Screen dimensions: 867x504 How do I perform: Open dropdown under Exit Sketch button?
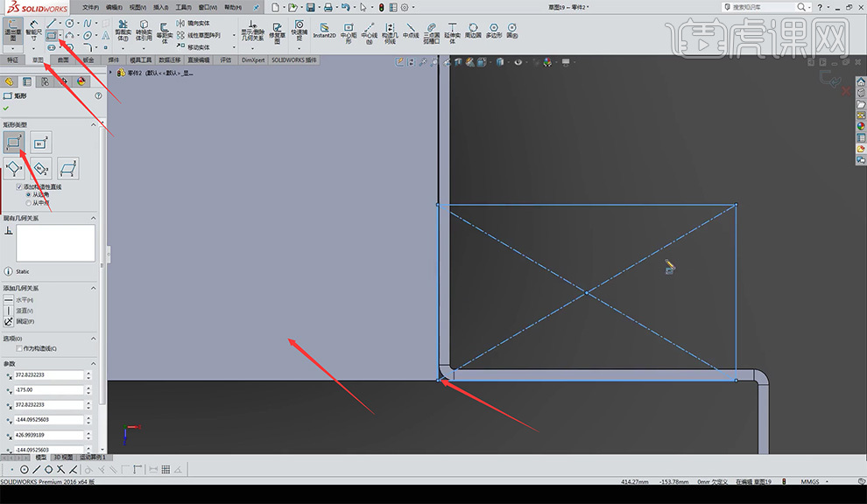point(13,49)
